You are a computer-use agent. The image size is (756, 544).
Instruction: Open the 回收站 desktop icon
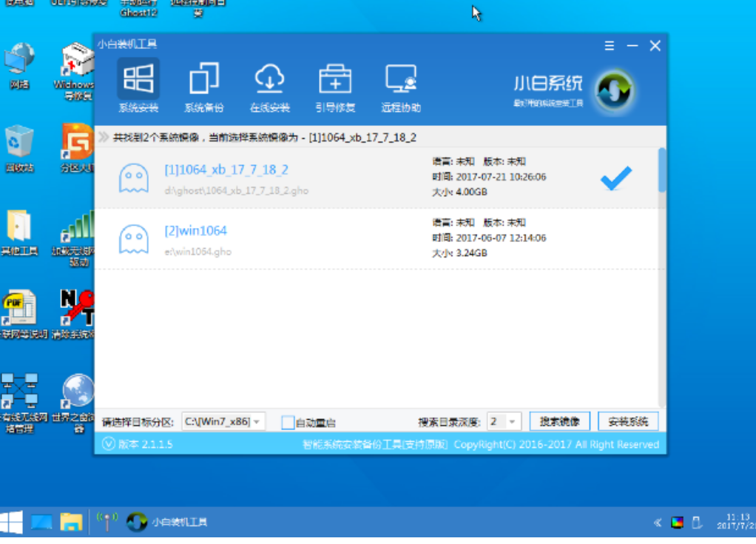19,149
